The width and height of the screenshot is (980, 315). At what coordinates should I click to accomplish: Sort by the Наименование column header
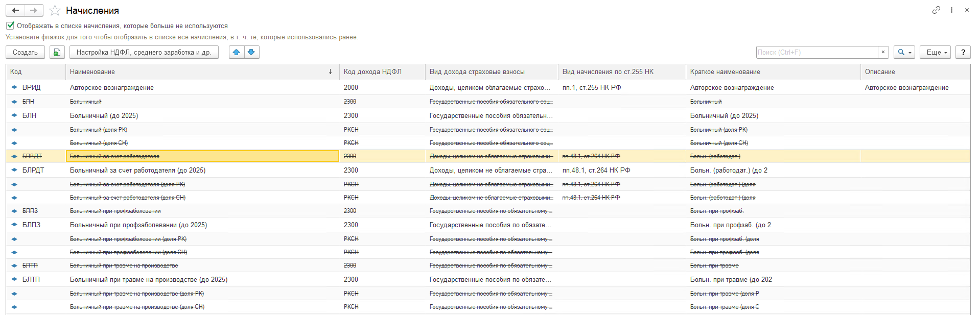pos(202,72)
